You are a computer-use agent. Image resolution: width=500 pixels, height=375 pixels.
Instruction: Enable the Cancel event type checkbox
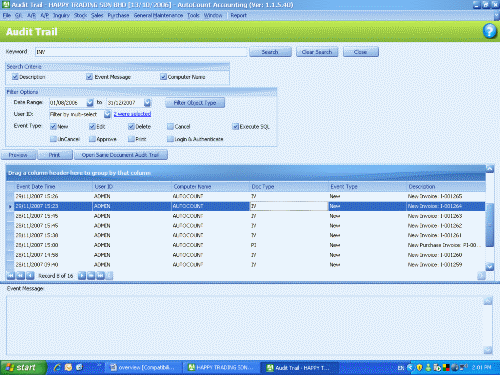(x=170, y=127)
